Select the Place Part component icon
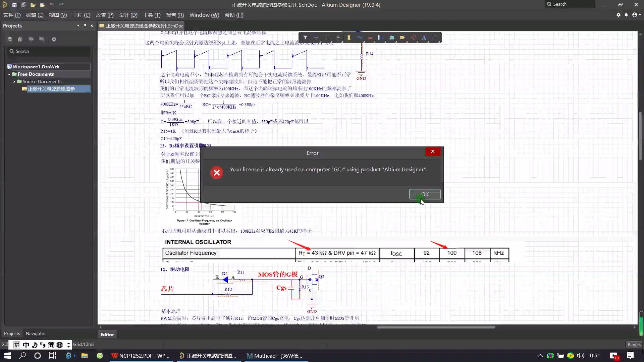644x362 pixels. coord(349,38)
